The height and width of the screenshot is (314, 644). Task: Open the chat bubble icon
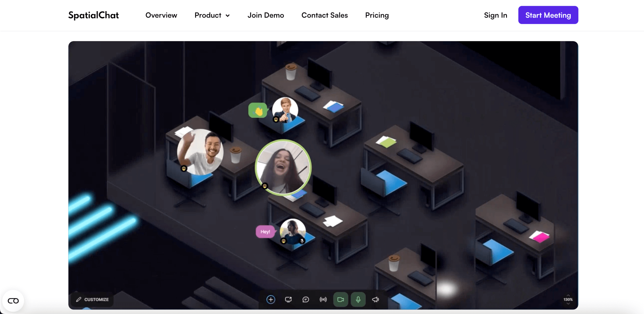pos(306,299)
